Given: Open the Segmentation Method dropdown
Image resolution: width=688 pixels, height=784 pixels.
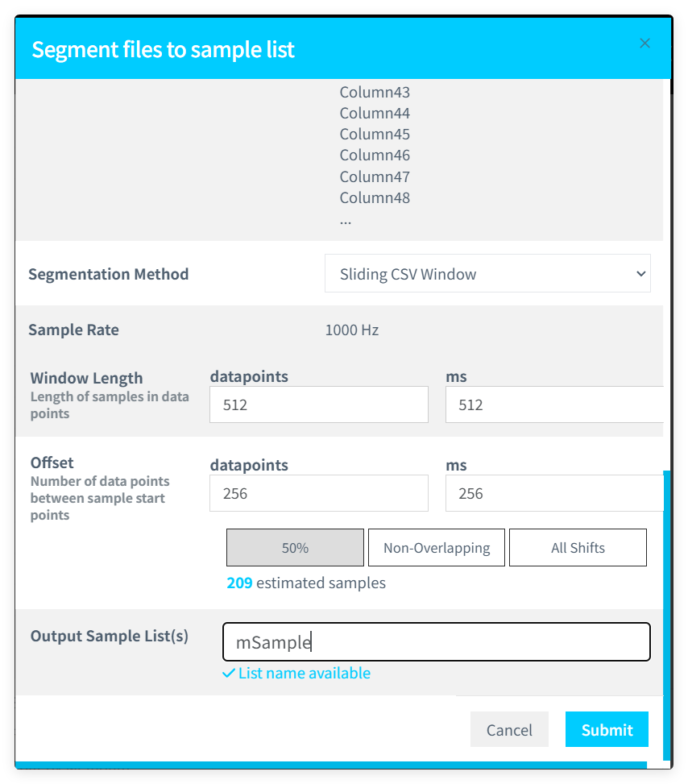Looking at the screenshot, I should (487, 273).
